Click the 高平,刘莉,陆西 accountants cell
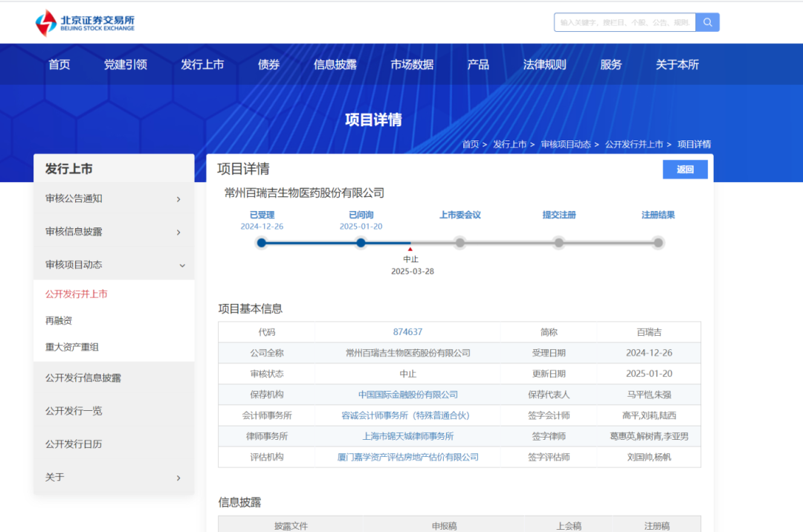803x532 pixels. point(649,415)
